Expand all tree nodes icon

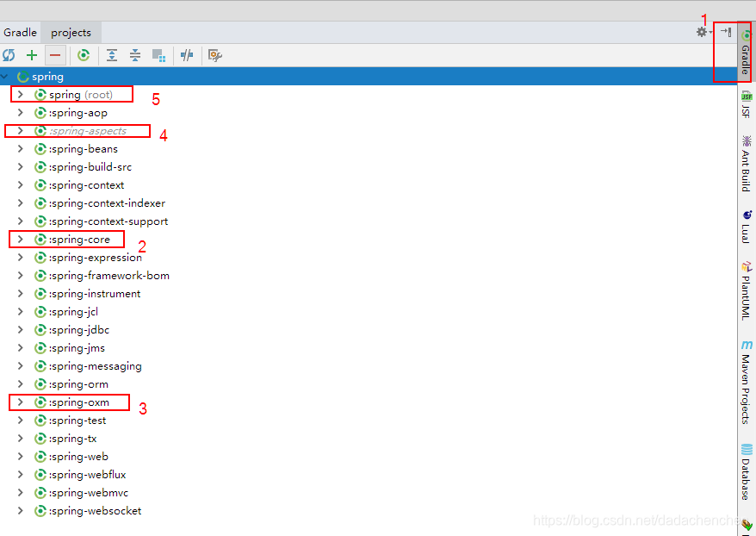(112, 55)
